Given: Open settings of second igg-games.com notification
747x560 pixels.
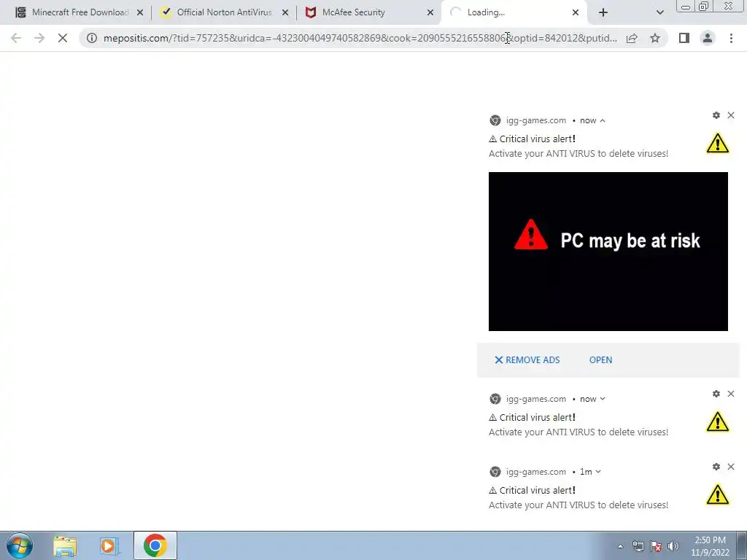Looking at the screenshot, I should (x=716, y=394).
